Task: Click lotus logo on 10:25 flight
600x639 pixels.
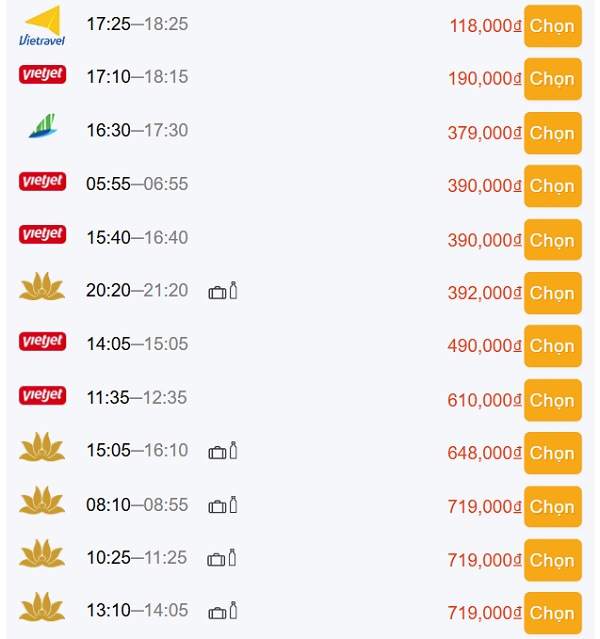Action: tap(42, 553)
